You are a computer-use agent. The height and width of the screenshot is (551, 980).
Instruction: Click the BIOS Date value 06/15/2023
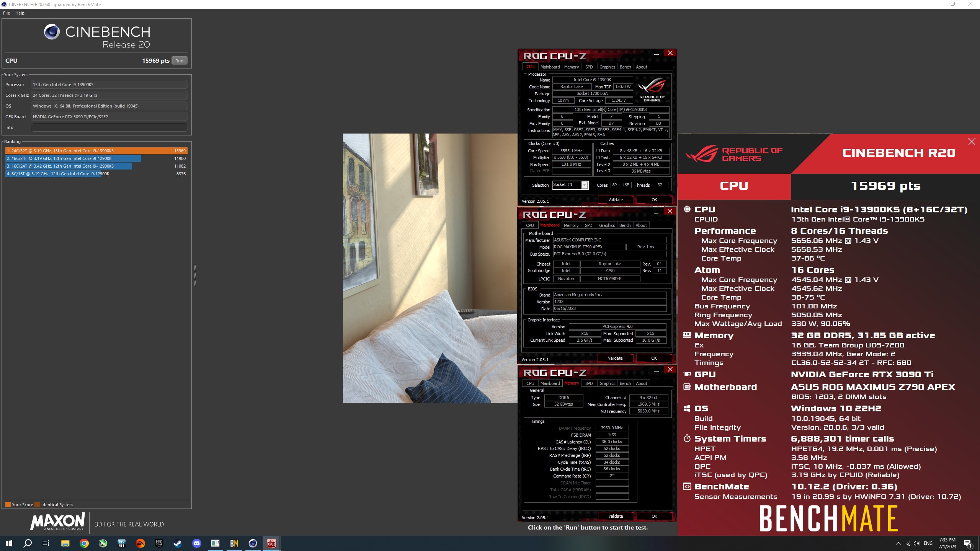(x=610, y=309)
